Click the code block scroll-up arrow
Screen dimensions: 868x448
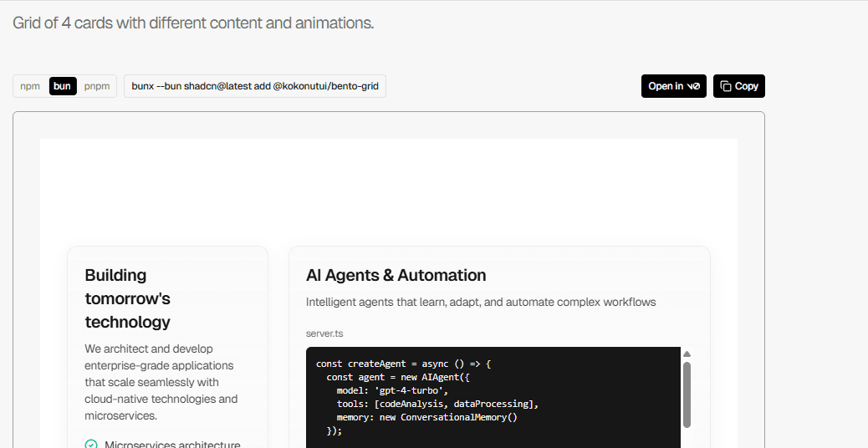(x=687, y=354)
